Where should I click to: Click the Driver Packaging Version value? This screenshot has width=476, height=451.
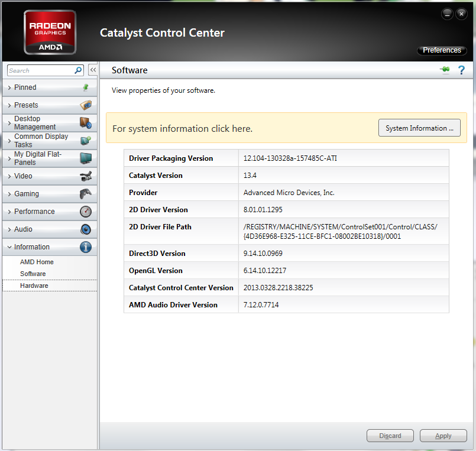[x=290, y=158]
